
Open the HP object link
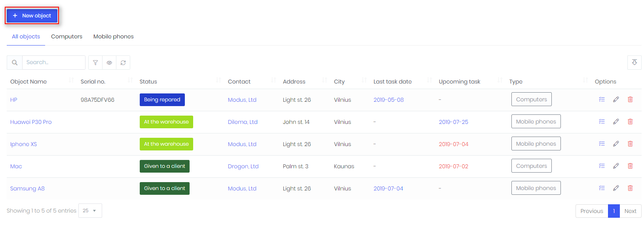click(14, 100)
